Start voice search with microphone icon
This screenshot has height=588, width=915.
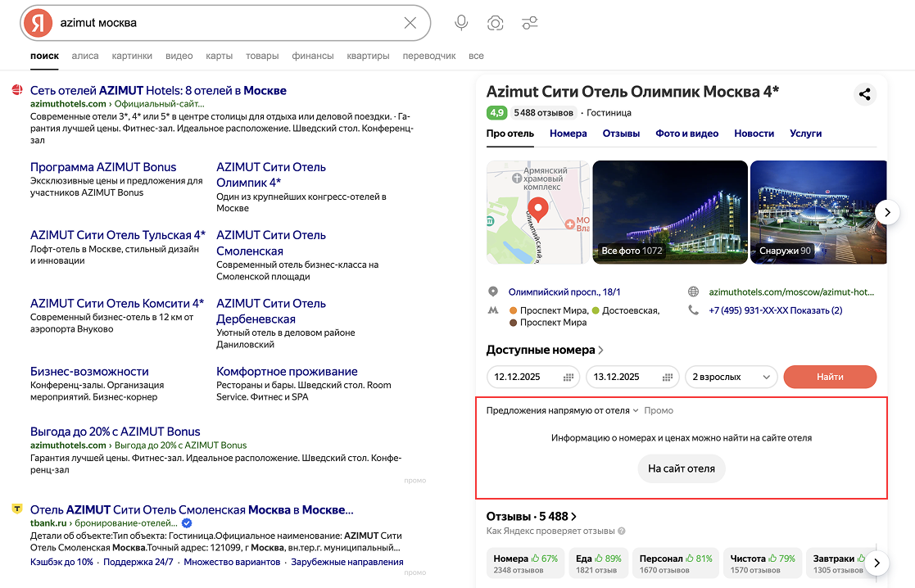point(461,23)
